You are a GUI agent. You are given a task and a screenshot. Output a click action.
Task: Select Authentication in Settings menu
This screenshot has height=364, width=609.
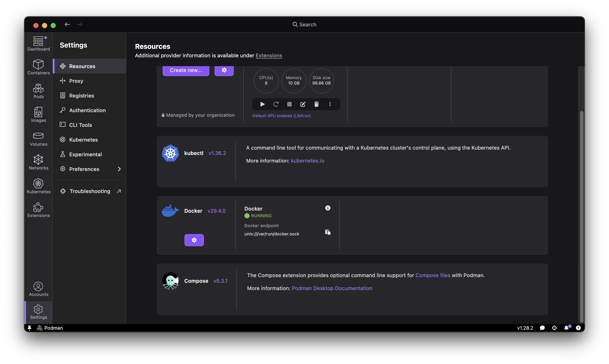[x=90, y=110]
